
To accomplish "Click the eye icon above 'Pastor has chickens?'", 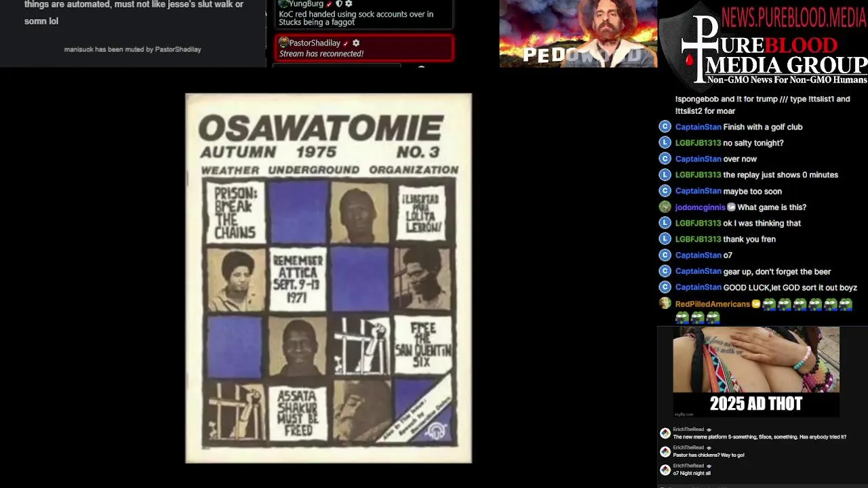I will (x=709, y=448).
